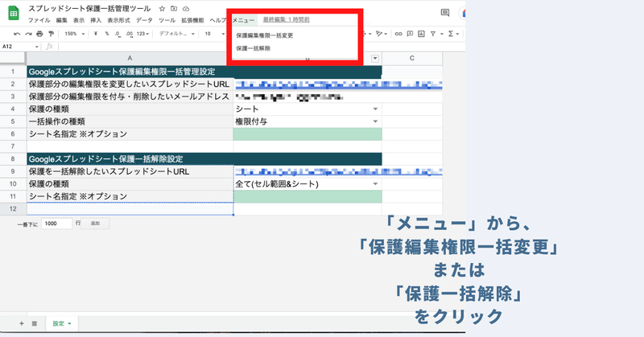
Task: Open dropdown for 権限付与 in row 5
Action: [375, 121]
